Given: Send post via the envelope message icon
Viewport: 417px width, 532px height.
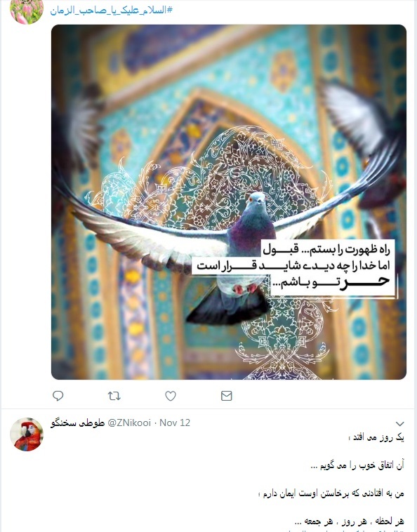Looking at the screenshot, I should tap(226, 396).
